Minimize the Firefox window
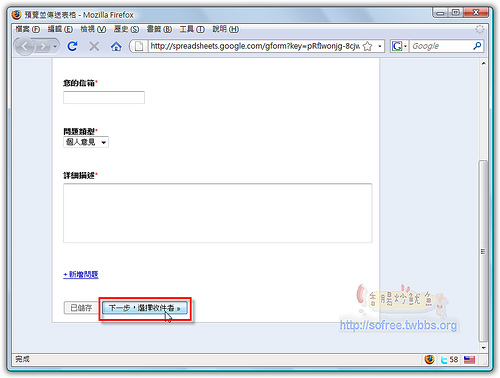Viewport: 500px width, 378px height. click(x=440, y=13)
